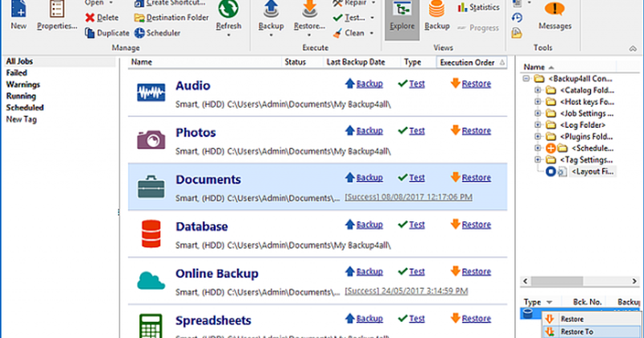The image size is (644, 338).
Task: Run Test from the Execute group
Action: [349, 18]
